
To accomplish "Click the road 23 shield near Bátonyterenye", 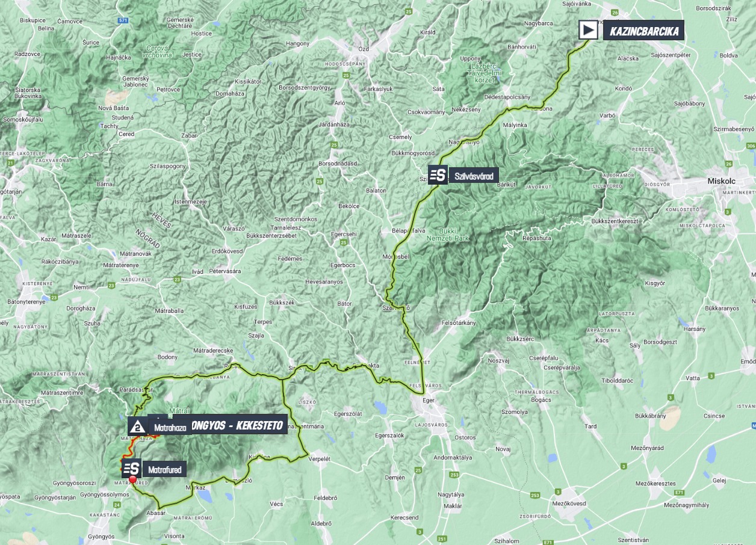I will (54, 297).
